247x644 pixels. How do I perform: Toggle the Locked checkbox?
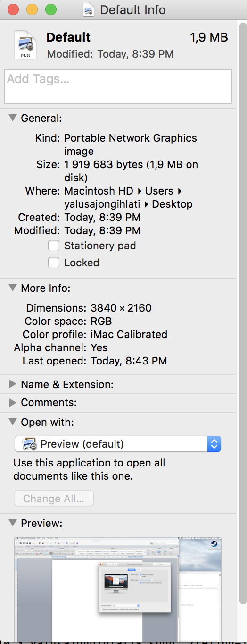pyautogui.click(x=54, y=263)
